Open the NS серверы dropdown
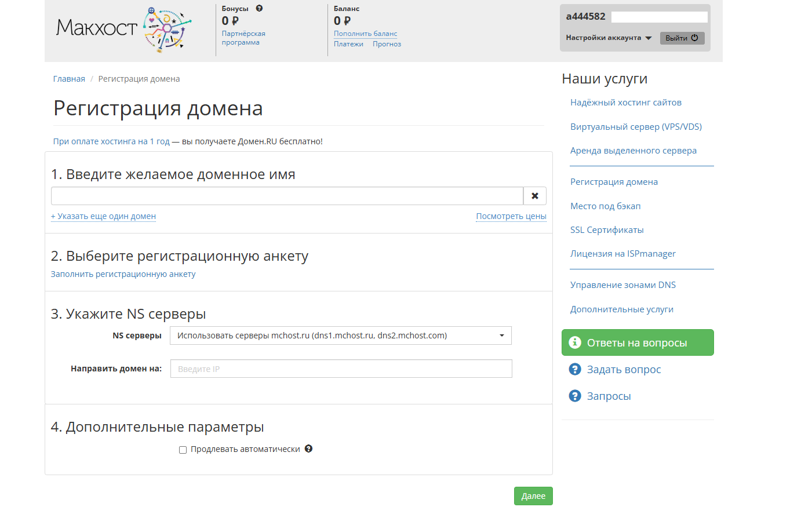 340,335
